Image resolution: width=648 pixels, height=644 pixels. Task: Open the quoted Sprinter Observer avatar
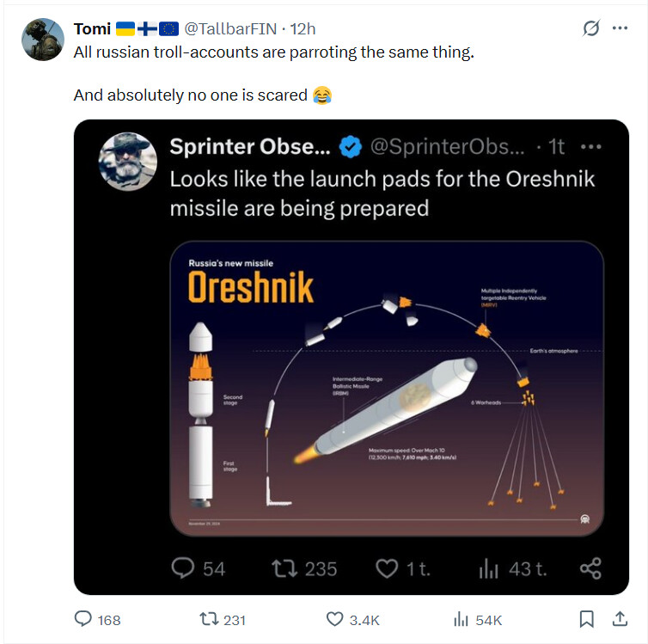[128, 161]
